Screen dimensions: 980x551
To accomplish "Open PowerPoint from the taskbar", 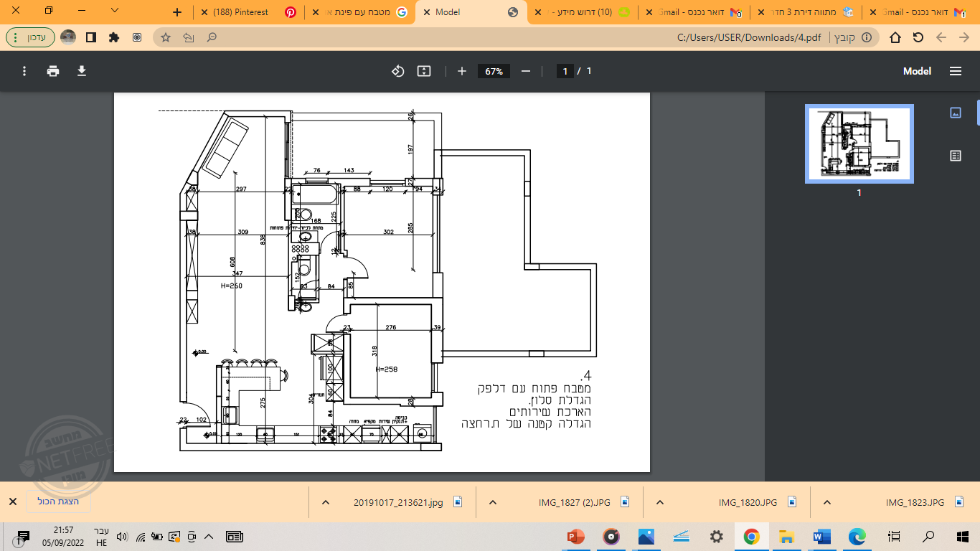I will point(575,537).
